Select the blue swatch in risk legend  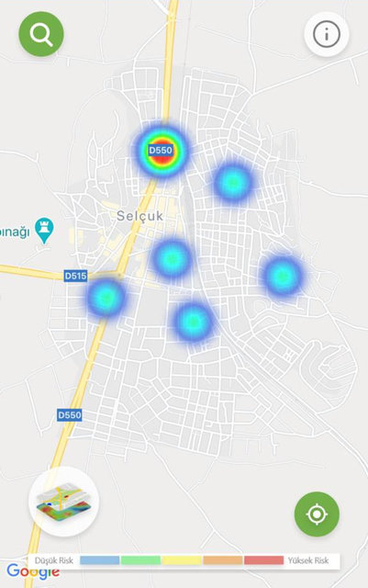(100, 560)
